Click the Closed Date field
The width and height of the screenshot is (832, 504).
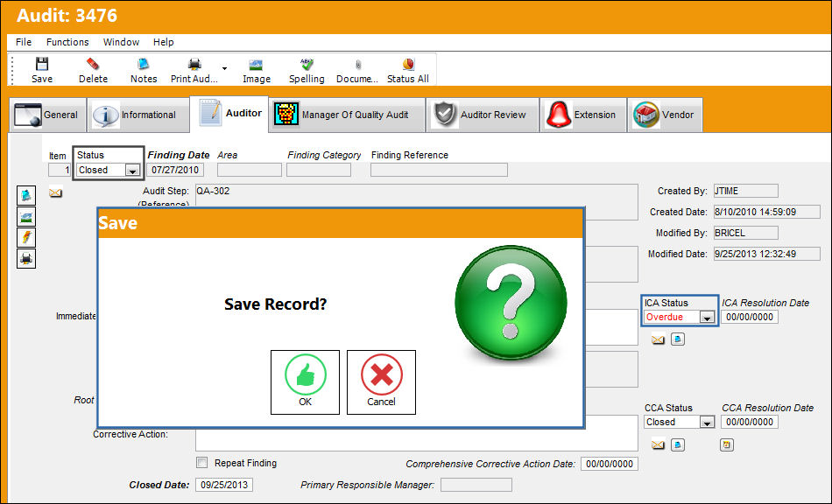tap(224, 485)
